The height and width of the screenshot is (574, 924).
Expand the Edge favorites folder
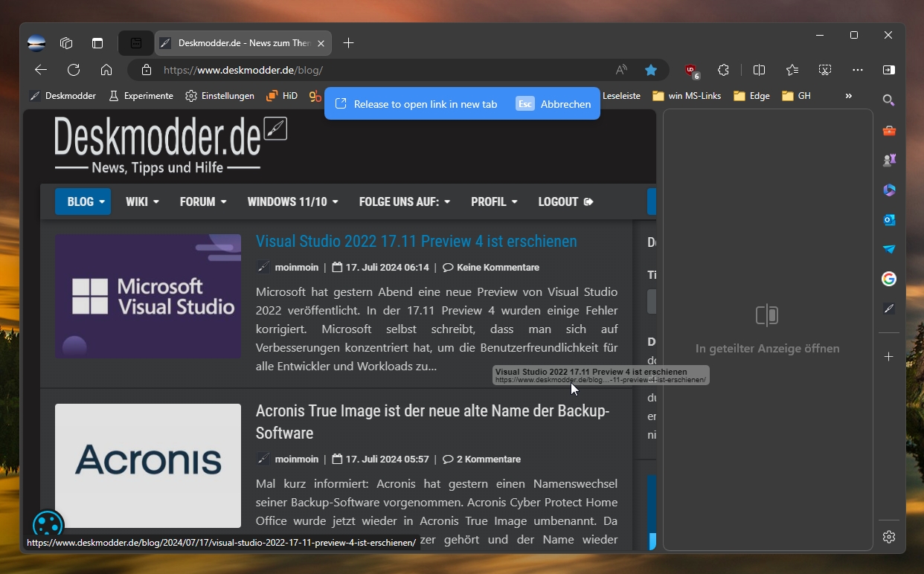click(751, 96)
